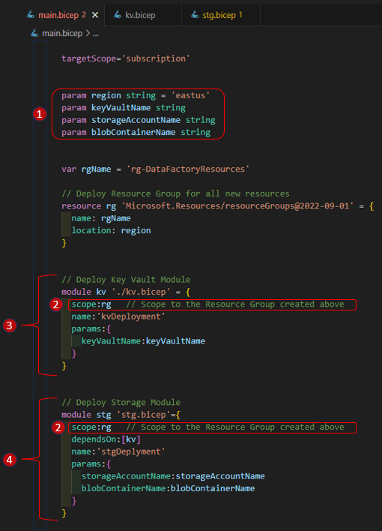
Task: Click the breadcrumb bicep file icon
Action: click(x=35, y=33)
